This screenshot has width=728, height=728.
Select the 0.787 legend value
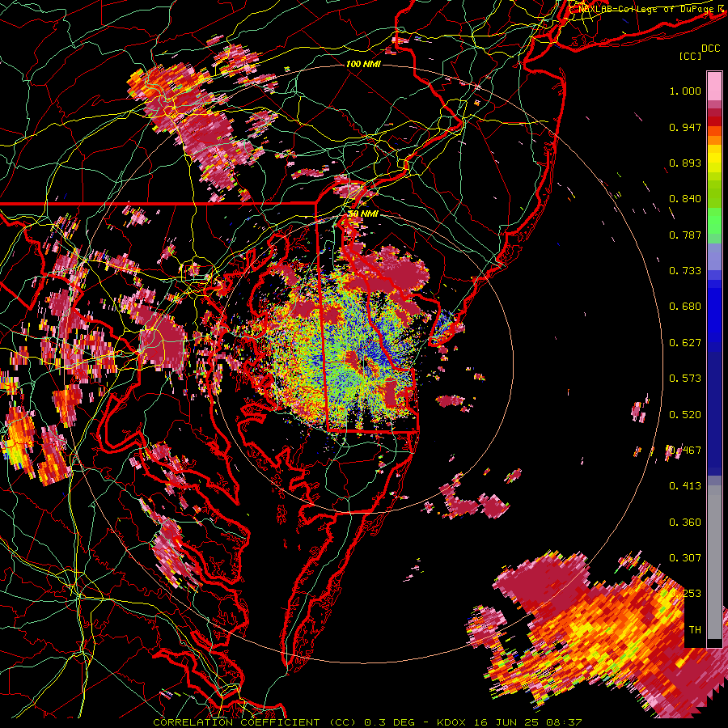(x=685, y=235)
